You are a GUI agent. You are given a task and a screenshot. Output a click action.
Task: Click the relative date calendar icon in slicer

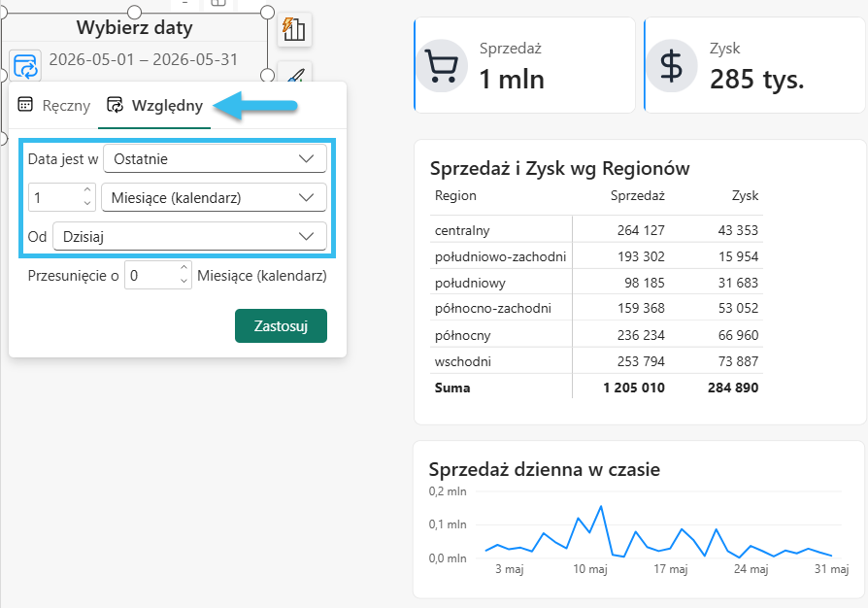click(25, 66)
